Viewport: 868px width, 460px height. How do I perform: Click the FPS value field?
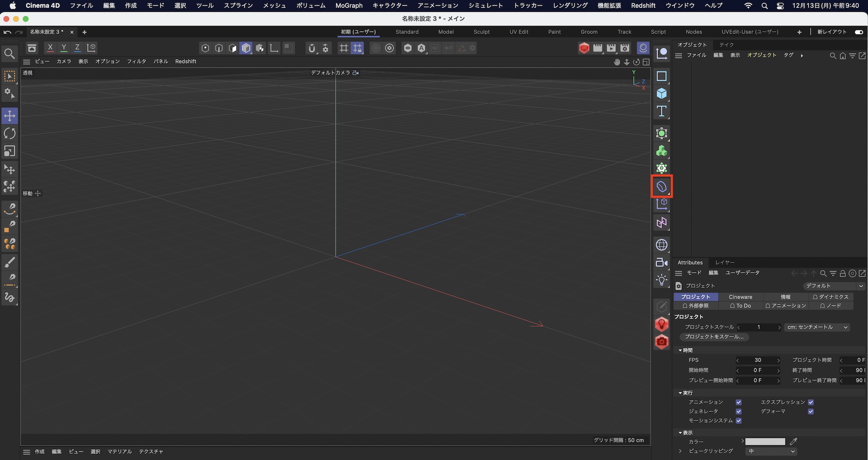758,360
